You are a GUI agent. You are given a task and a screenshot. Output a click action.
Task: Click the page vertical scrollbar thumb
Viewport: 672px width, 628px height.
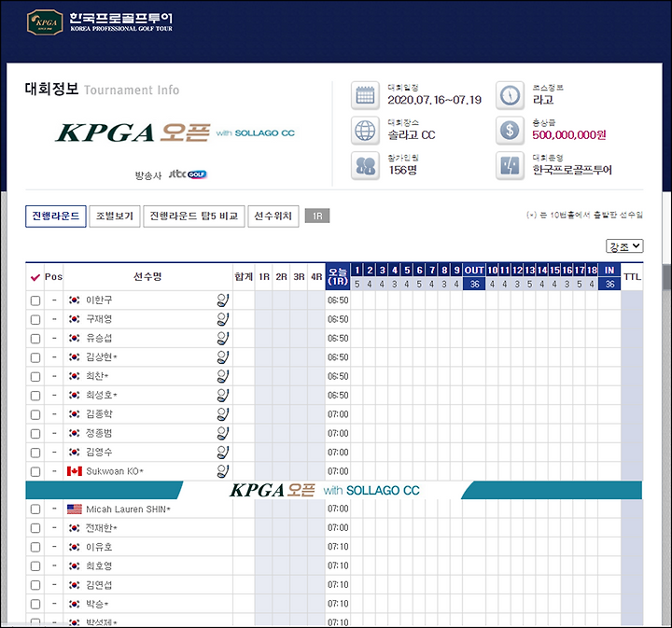(x=666, y=277)
